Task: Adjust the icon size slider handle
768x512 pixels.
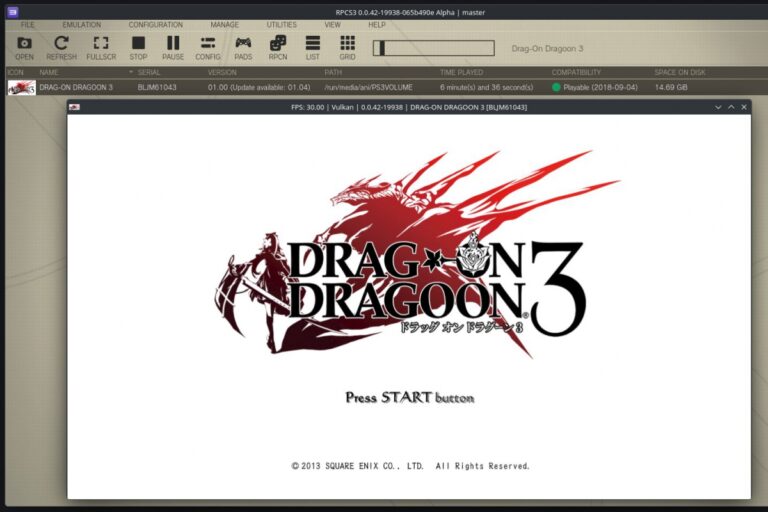Action: (382, 48)
